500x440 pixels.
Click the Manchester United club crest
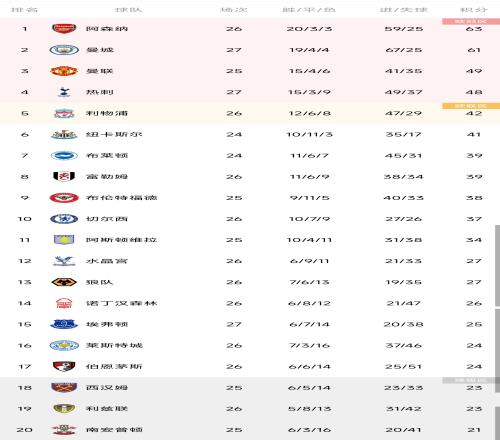click(64, 71)
